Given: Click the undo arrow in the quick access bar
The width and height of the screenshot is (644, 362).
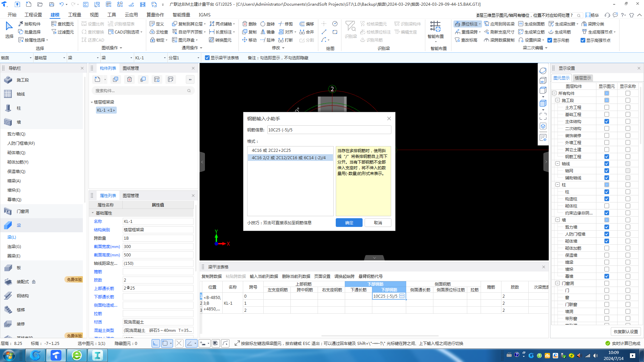Looking at the screenshot, I should (x=61, y=4).
